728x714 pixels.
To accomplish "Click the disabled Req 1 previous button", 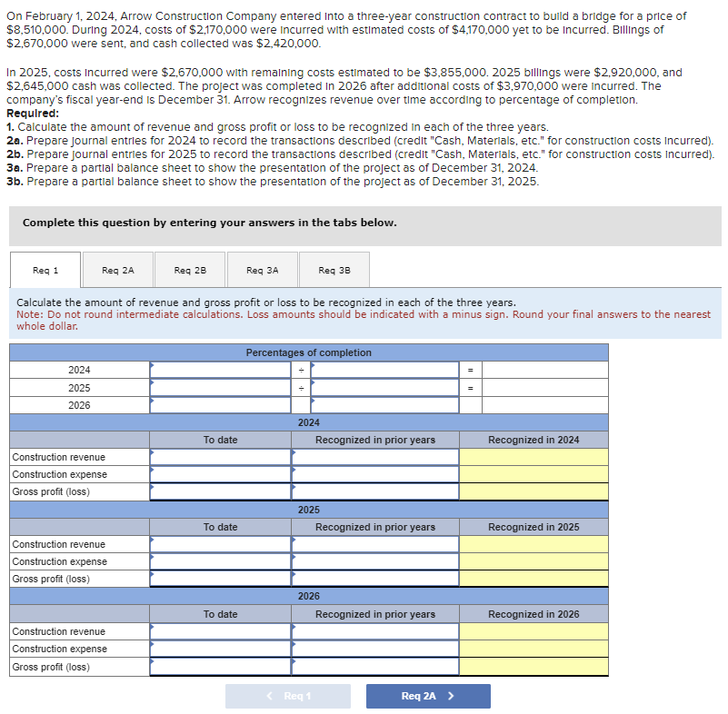I will click(288, 696).
